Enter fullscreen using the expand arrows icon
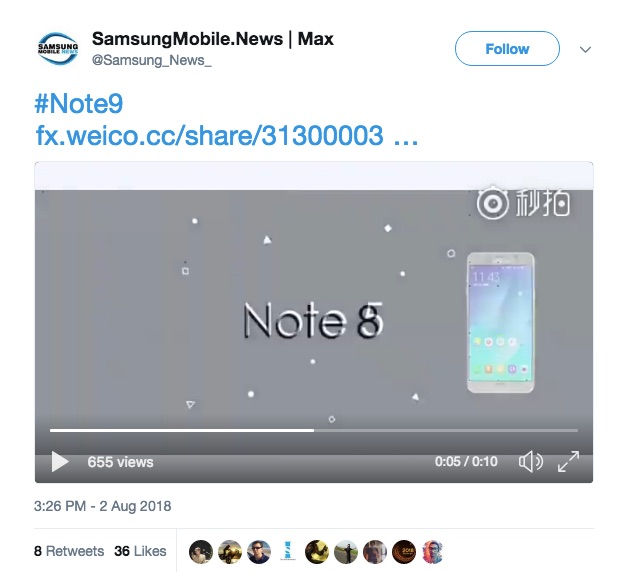629x572 pixels. point(568,462)
